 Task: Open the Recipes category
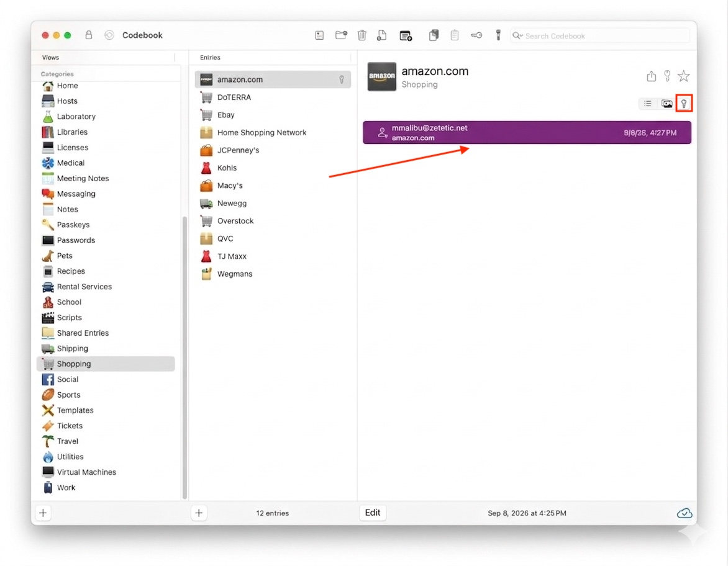pos(106,271)
